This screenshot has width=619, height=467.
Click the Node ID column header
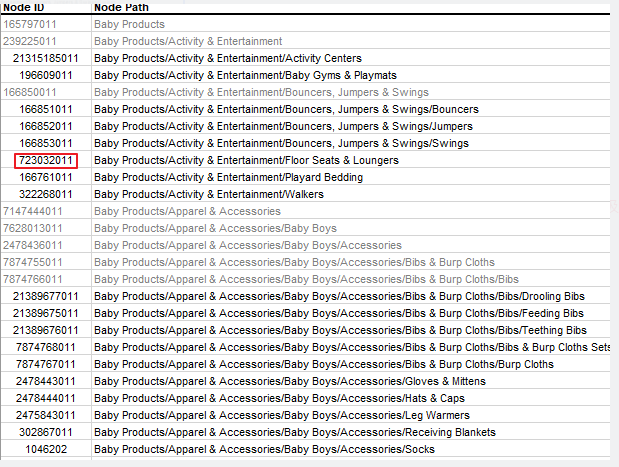[x=24, y=7]
